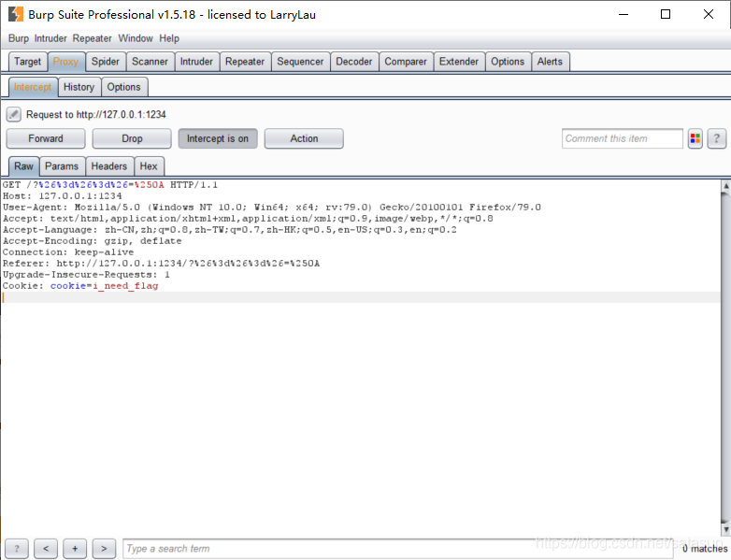Go to next search match
This screenshot has height=560, width=731.
(x=104, y=549)
